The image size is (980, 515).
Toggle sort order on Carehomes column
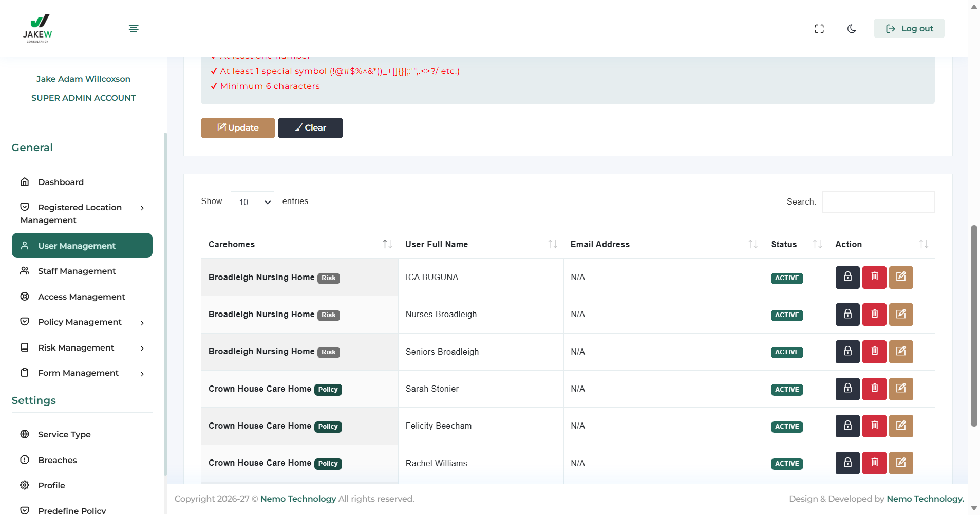tap(387, 244)
